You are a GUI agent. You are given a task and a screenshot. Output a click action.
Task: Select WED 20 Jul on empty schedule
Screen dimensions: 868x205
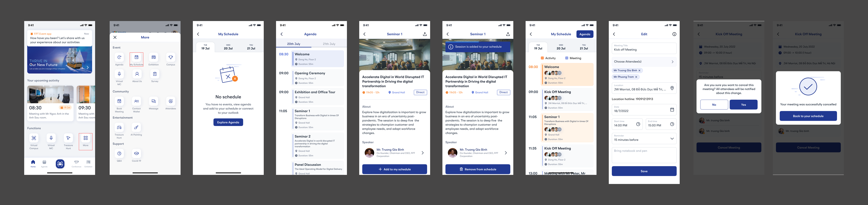228,47
